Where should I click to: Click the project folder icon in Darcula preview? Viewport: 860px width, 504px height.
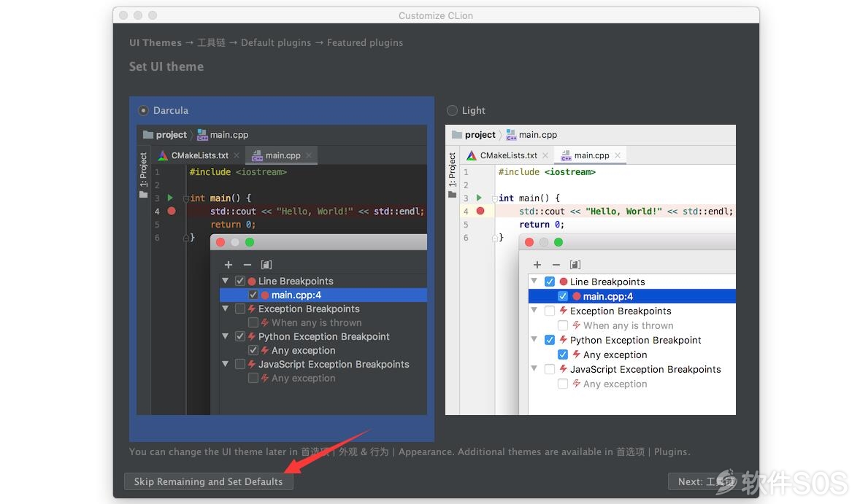(x=147, y=135)
